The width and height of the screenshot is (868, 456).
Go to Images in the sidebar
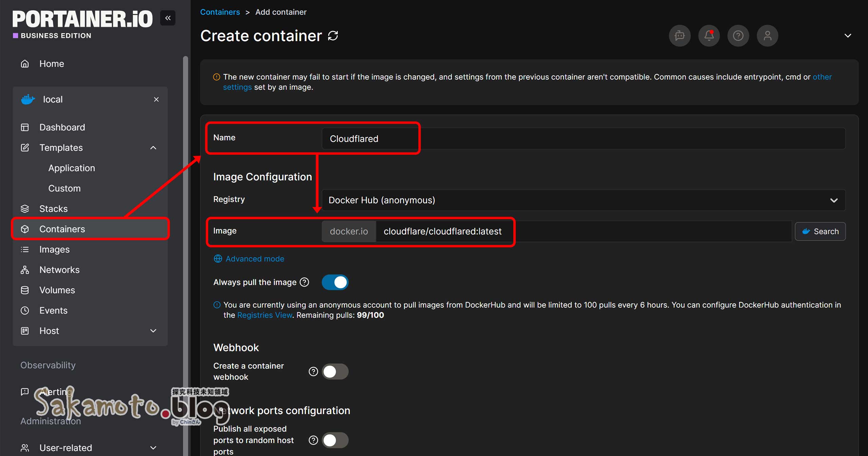54,249
